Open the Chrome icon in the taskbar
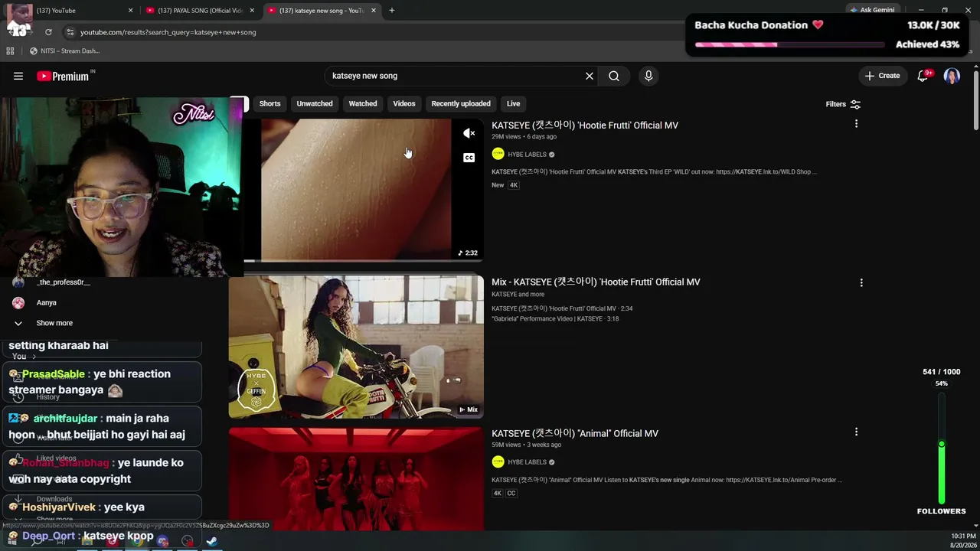 [137, 541]
